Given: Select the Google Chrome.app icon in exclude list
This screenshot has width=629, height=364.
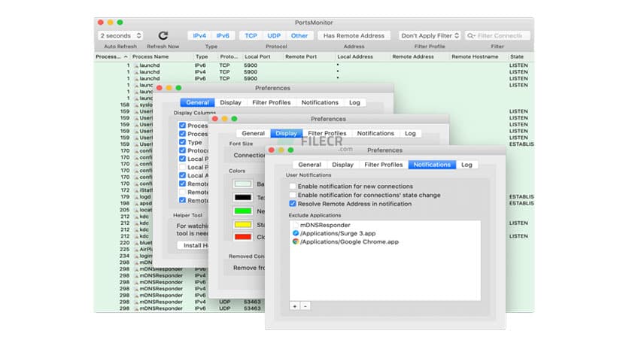Looking at the screenshot, I should 296,241.
